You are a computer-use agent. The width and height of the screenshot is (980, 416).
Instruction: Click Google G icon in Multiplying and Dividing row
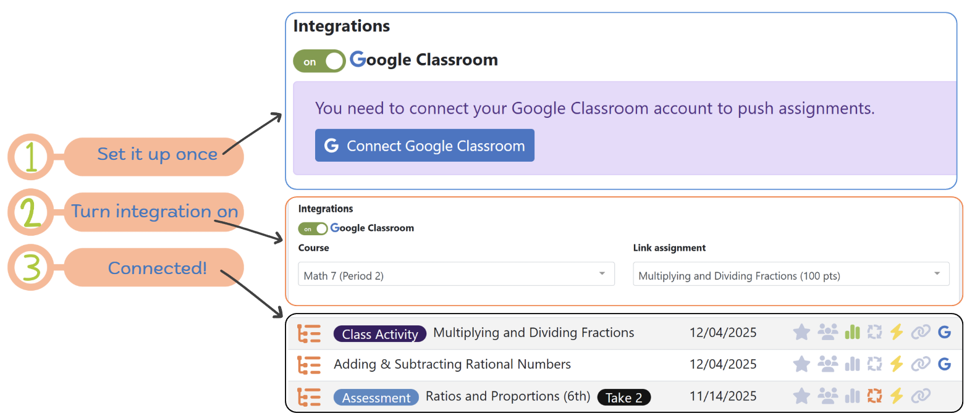944,333
